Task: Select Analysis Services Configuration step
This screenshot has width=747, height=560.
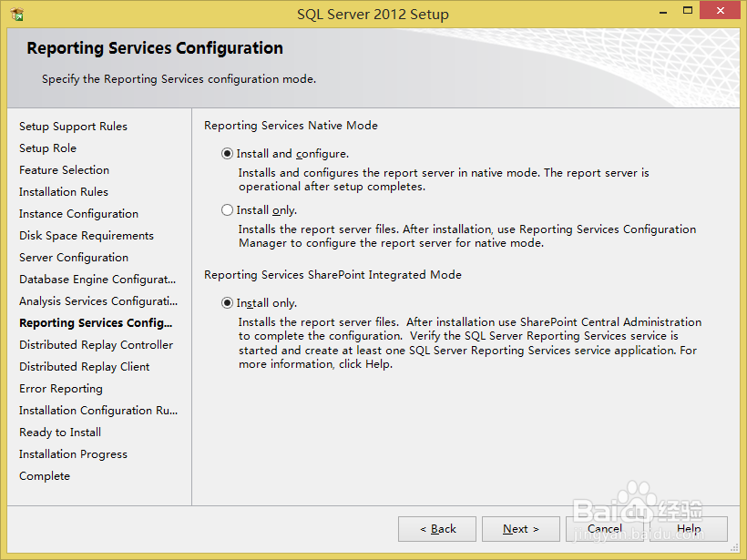Action: 97,300
